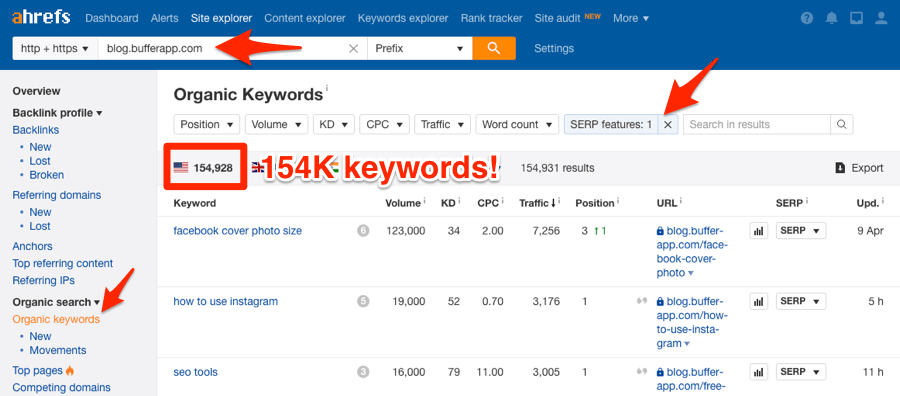
Task: Click the ahrefs logo
Action: coord(41,17)
